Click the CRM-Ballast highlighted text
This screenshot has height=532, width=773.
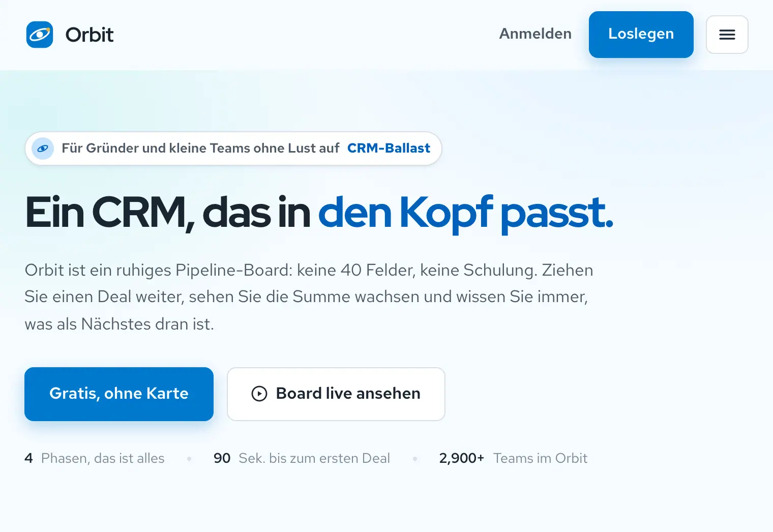tap(389, 148)
